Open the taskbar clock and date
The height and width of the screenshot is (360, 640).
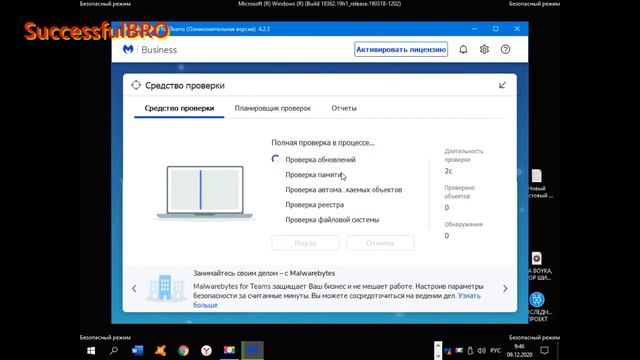(520, 351)
